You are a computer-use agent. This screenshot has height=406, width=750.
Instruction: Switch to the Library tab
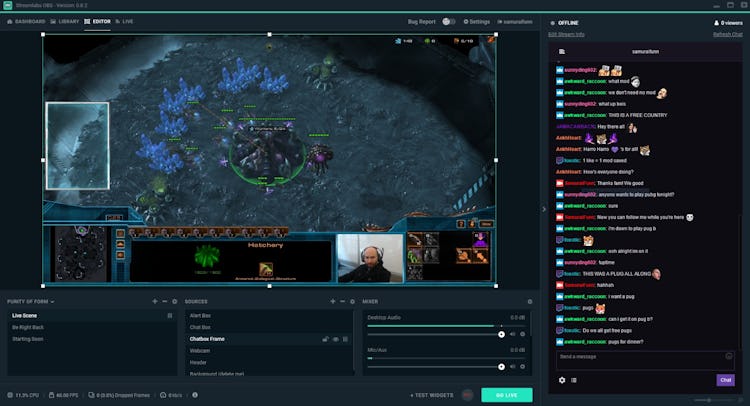(x=65, y=22)
